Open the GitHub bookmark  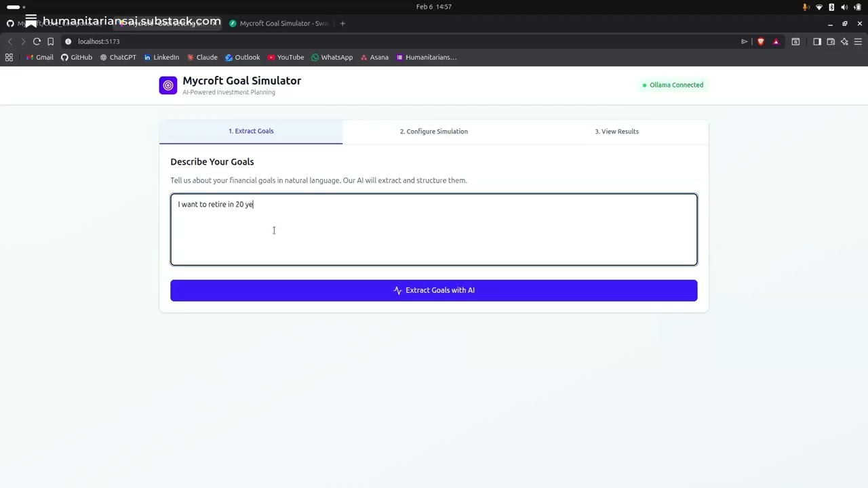77,58
